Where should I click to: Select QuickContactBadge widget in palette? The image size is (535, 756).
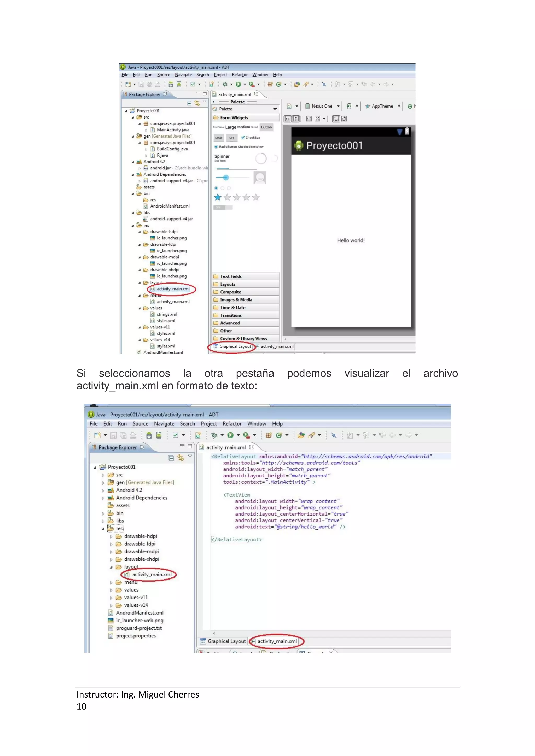260,178
